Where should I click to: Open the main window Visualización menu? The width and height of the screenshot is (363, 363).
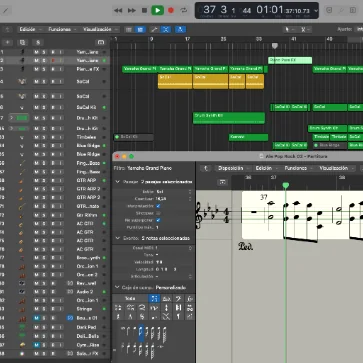100,29
